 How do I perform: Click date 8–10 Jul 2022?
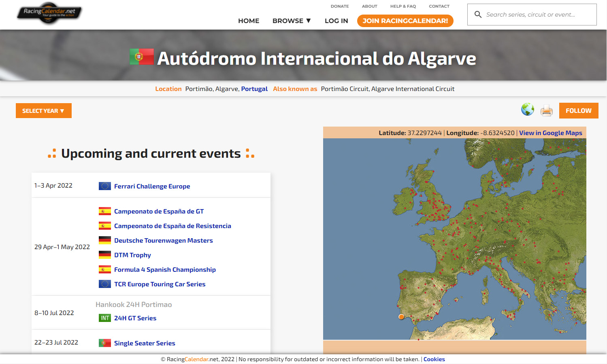(54, 313)
